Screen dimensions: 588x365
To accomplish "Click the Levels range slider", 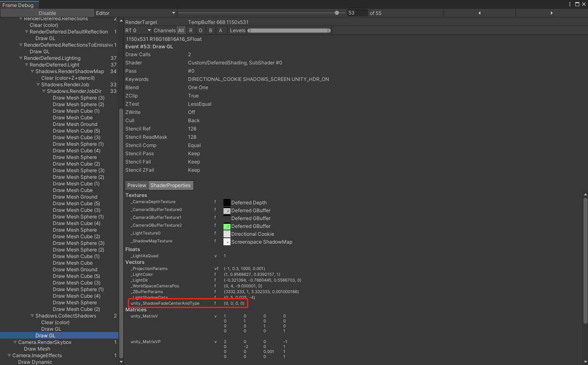I will (289, 31).
